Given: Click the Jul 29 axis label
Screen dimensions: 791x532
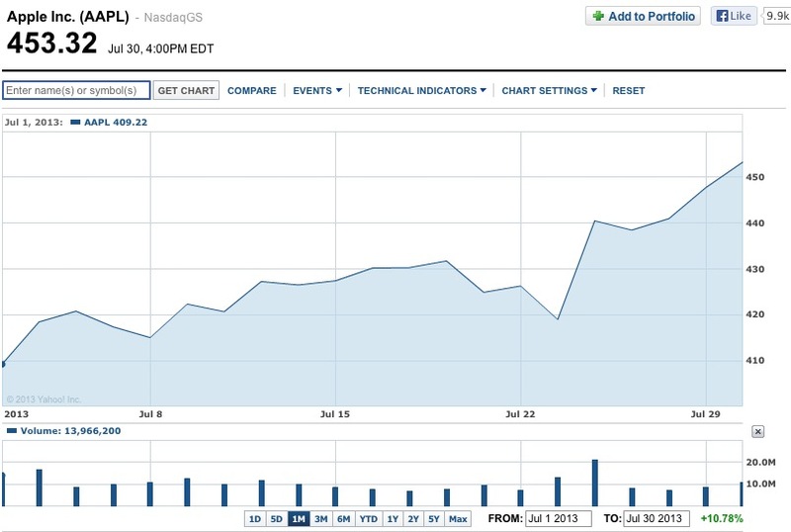Looking at the screenshot, I should 705,414.
